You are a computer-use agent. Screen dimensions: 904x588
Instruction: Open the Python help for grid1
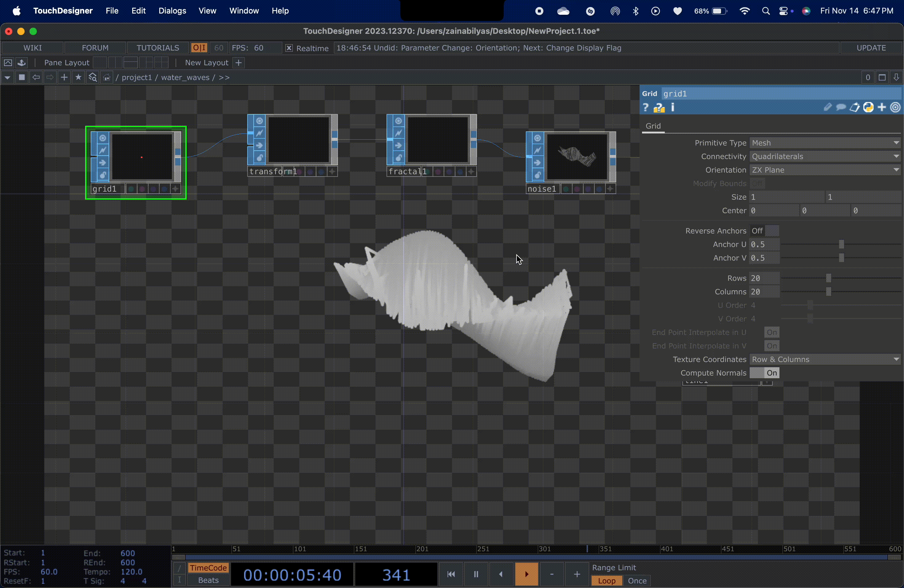click(x=659, y=108)
